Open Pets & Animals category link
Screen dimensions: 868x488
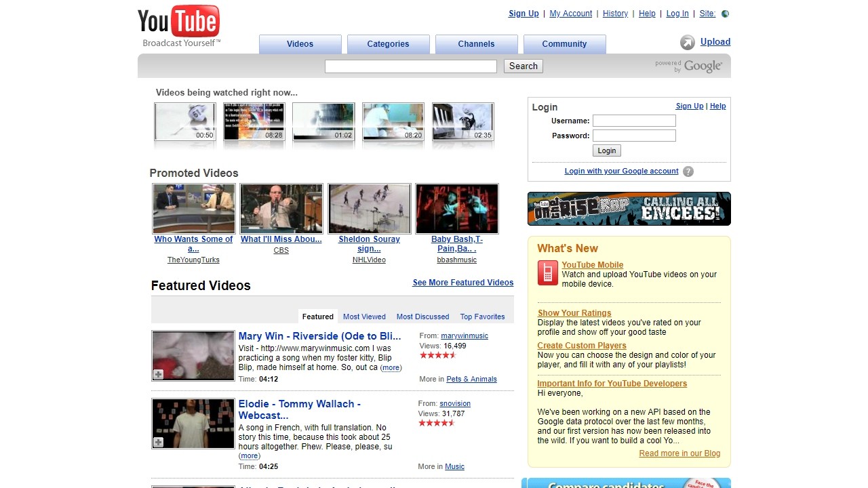[471, 379]
